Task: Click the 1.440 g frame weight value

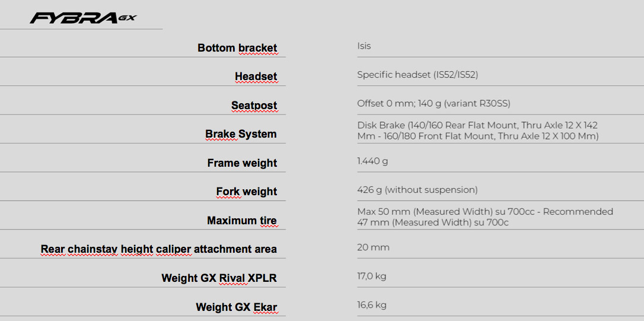Action: pyautogui.click(x=372, y=161)
